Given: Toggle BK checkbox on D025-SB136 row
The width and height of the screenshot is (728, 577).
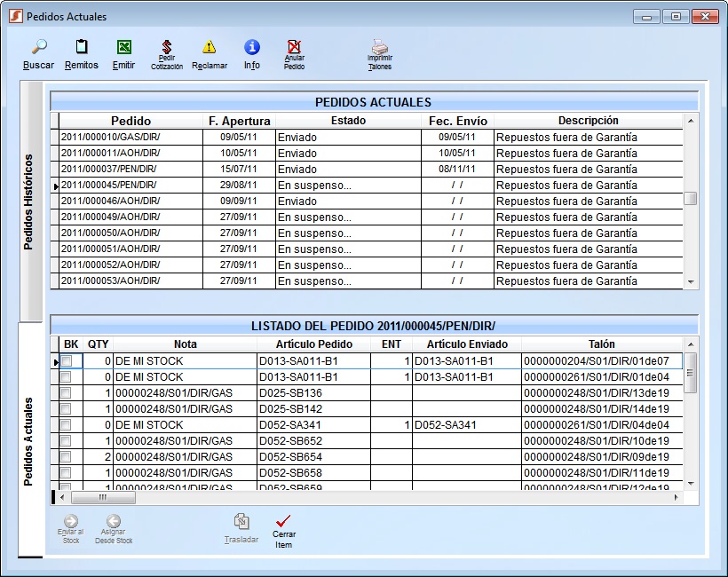Looking at the screenshot, I should point(67,393).
